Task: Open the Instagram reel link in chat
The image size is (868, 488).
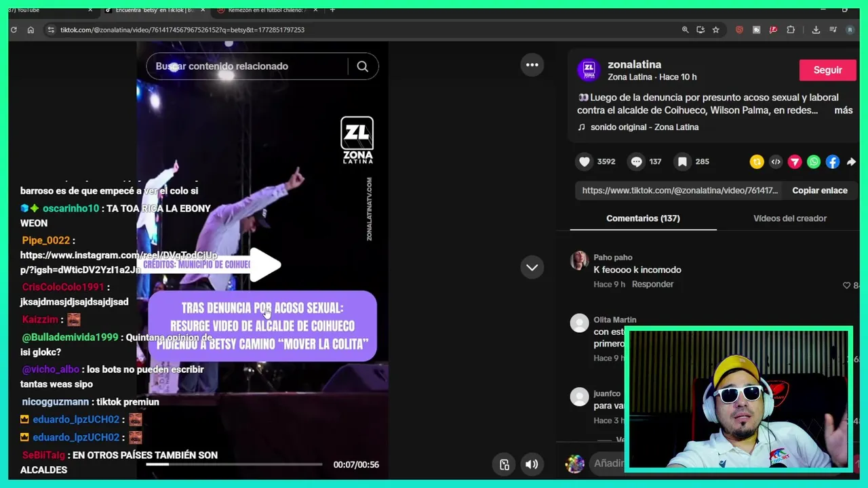Action: click(x=119, y=262)
